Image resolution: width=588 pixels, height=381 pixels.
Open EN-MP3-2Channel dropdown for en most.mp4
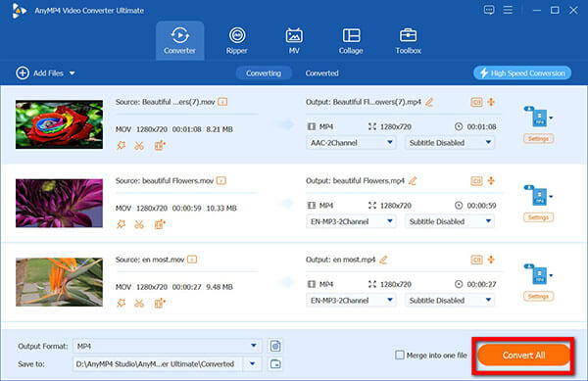tap(351, 301)
